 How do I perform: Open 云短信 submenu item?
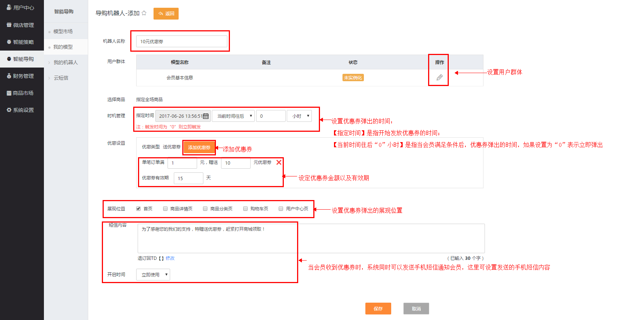(61, 78)
